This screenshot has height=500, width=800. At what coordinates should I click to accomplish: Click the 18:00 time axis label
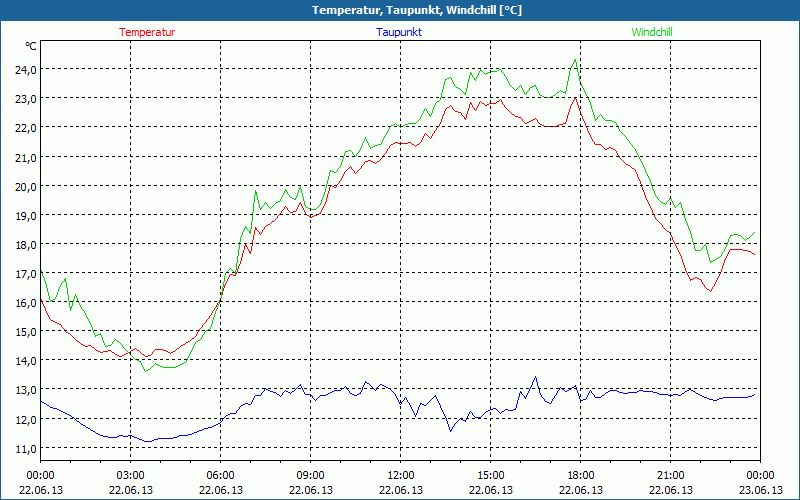(581, 476)
